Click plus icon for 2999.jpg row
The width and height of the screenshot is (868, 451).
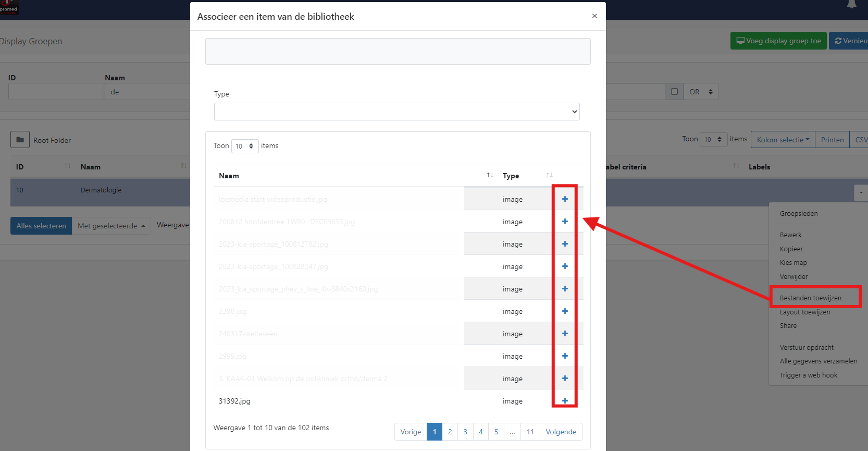(565, 356)
